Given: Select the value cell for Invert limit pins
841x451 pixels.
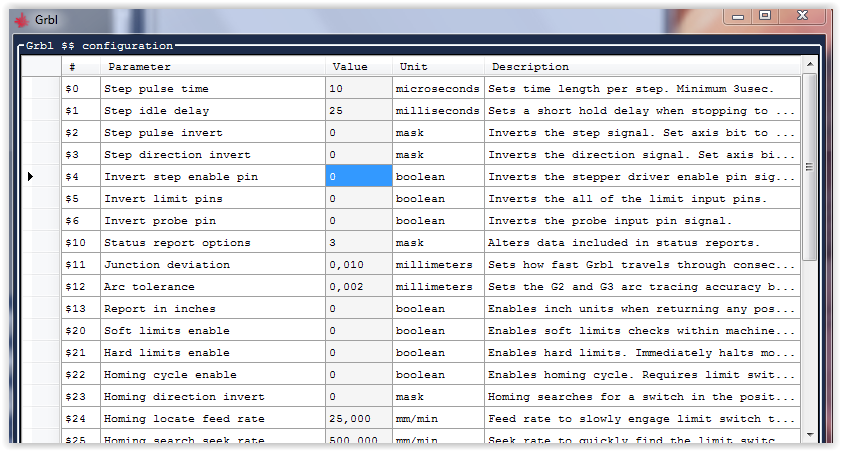Looking at the screenshot, I should pos(359,198).
